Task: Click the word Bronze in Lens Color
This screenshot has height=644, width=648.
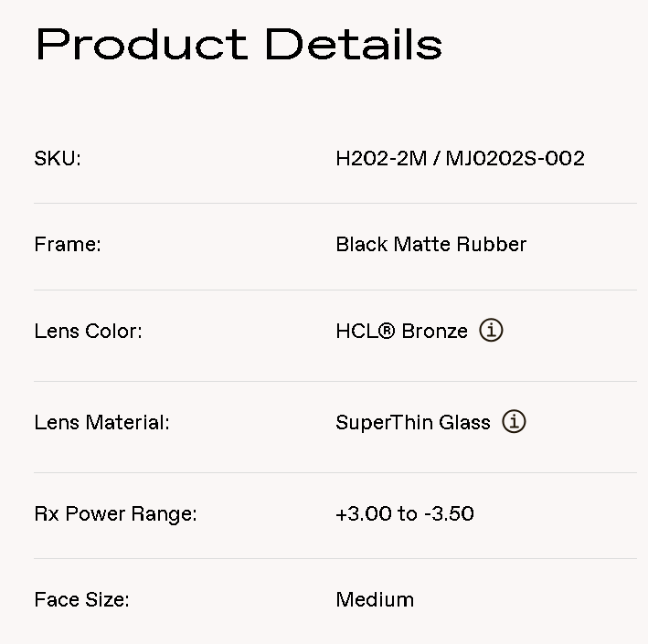Action: tap(434, 331)
